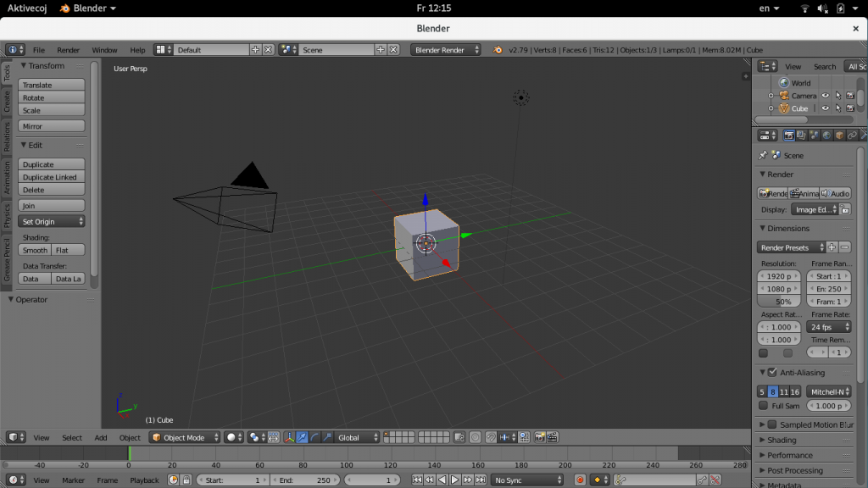Switch to the Create toolshelf tab

click(x=7, y=101)
